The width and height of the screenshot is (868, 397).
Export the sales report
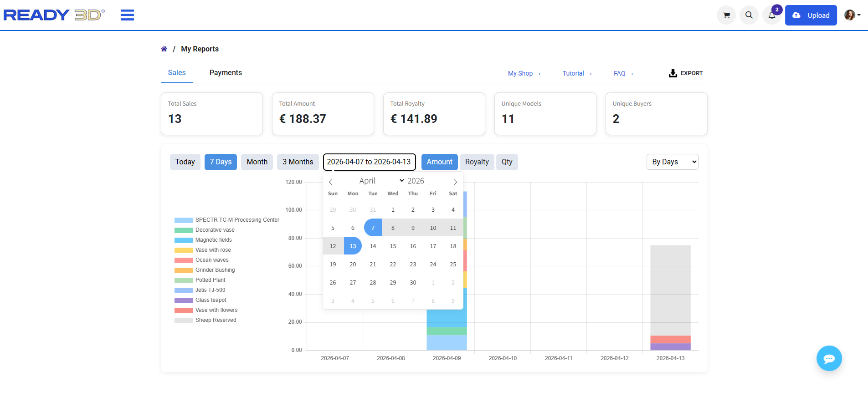point(685,73)
